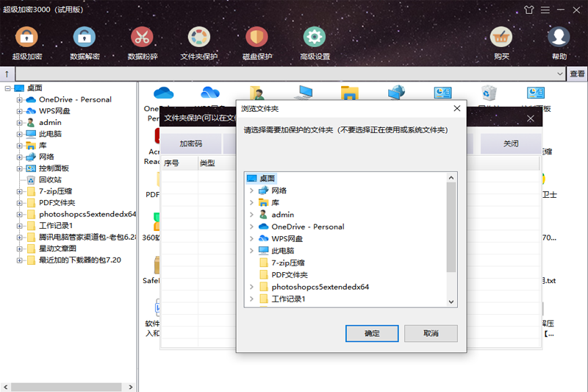Click the 购买 shopping basket icon
The image size is (588, 392).
tap(501, 38)
